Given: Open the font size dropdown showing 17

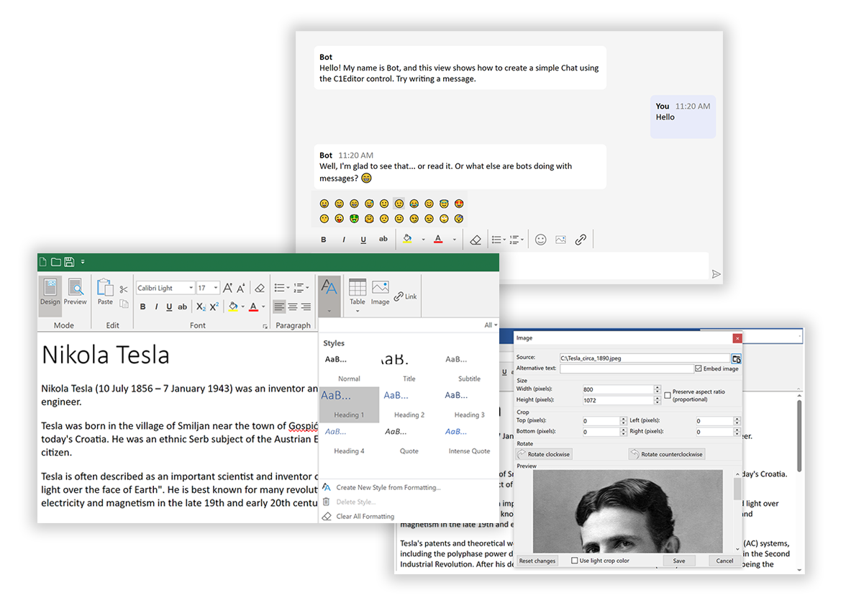Looking at the screenshot, I should pyautogui.click(x=215, y=287).
